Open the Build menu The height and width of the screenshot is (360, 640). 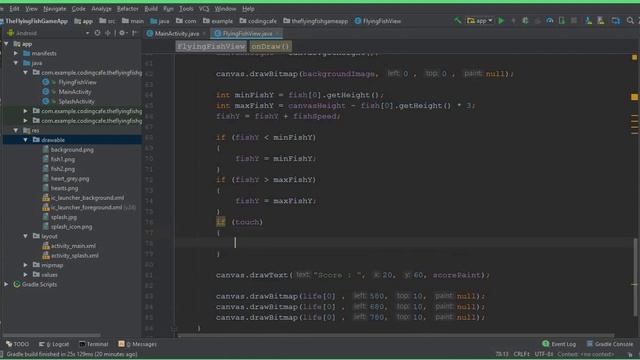tap(151, 9)
